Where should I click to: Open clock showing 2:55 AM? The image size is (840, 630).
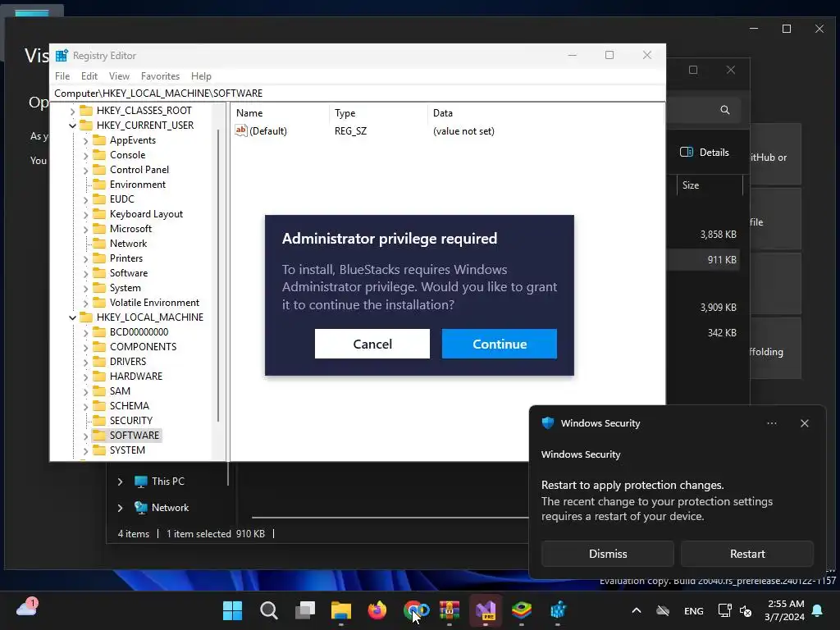(785, 610)
